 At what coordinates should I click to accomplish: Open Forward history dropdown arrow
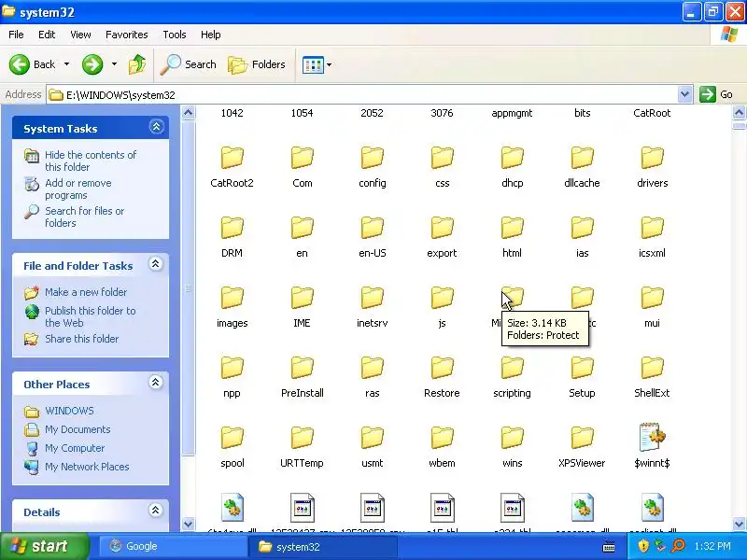(114, 64)
